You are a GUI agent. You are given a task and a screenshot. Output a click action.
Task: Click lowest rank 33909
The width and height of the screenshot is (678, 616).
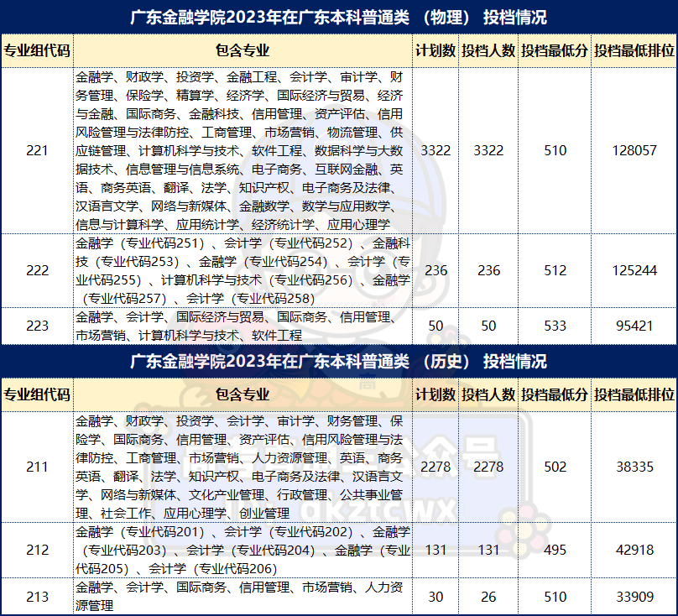pos(634,597)
